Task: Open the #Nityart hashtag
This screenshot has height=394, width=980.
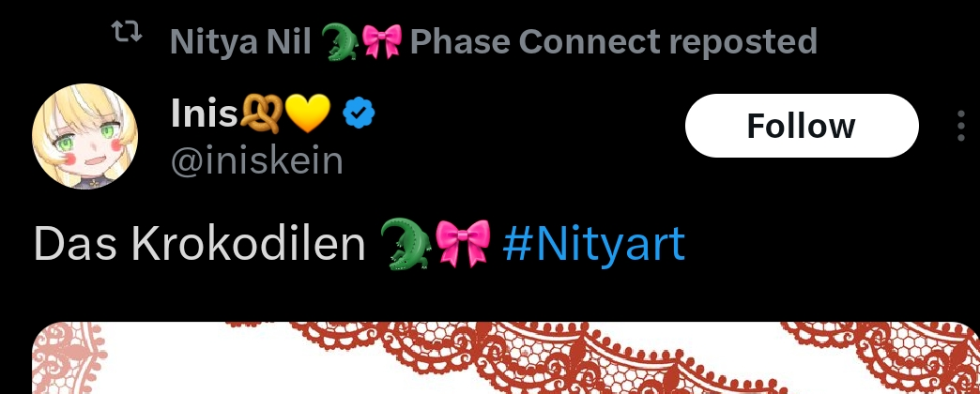Action: click(594, 244)
